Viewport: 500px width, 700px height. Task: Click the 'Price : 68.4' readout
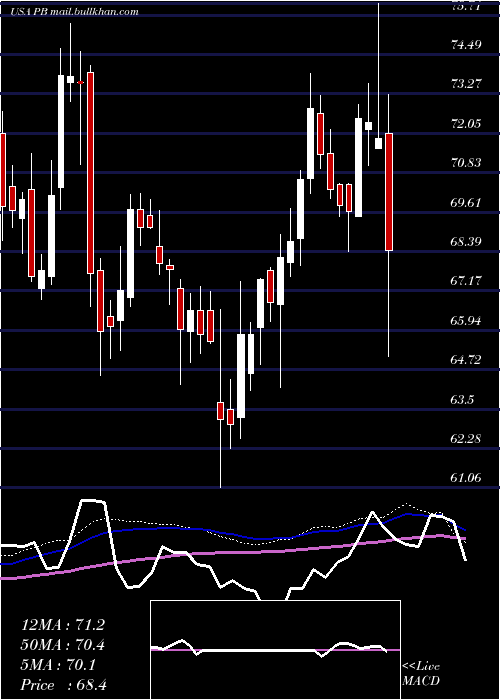64,685
